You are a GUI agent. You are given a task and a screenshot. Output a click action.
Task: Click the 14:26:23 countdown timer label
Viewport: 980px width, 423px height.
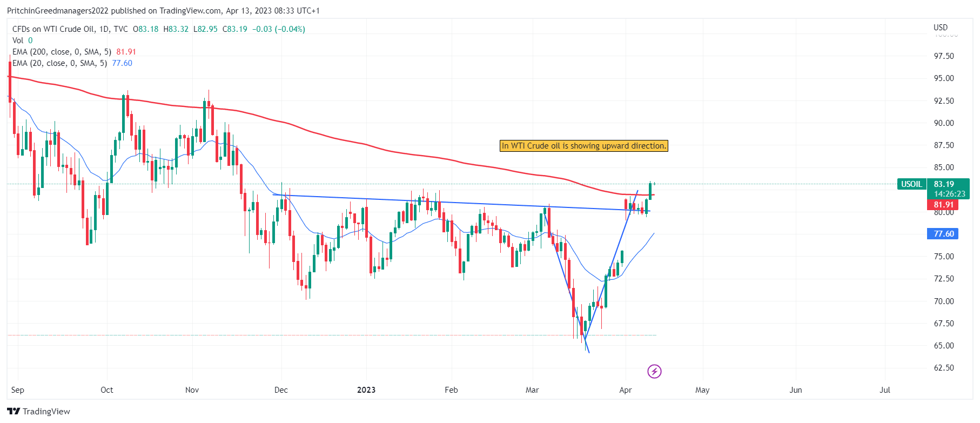[x=949, y=194]
